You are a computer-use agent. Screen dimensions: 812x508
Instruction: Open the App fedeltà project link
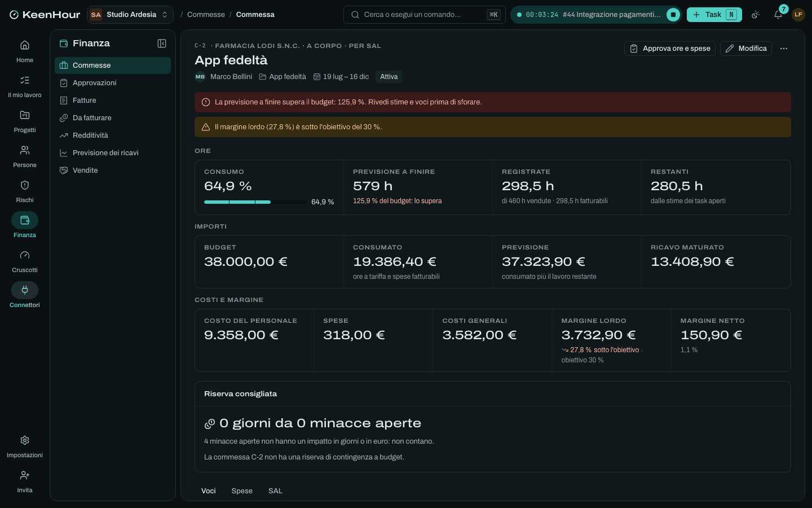(283, 77)
